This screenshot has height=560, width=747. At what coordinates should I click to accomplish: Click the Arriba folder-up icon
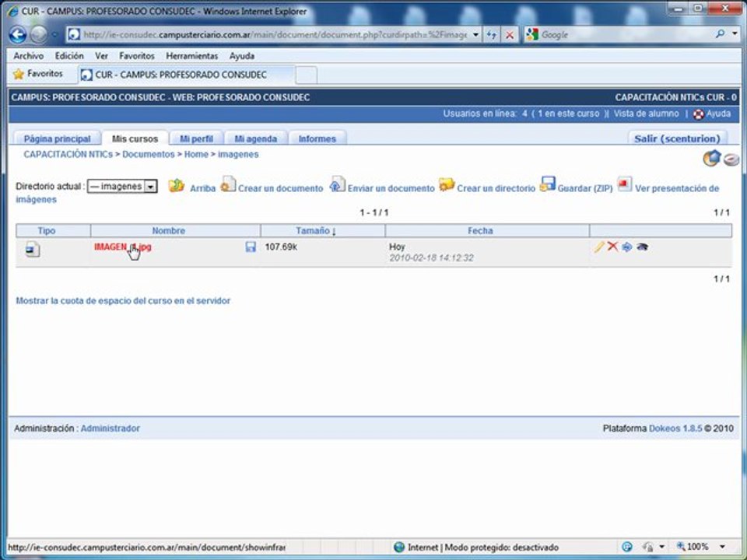[177, 185]
